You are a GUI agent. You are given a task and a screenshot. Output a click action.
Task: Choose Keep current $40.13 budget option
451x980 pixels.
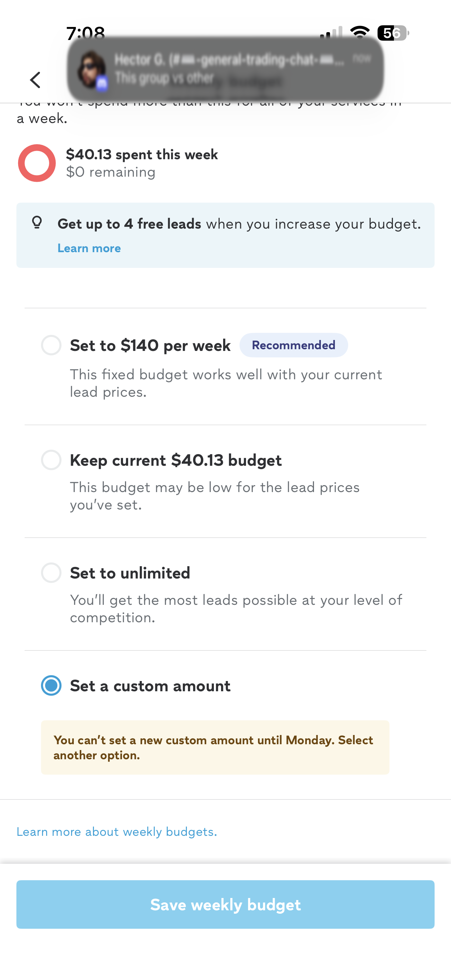click(51, 460)
